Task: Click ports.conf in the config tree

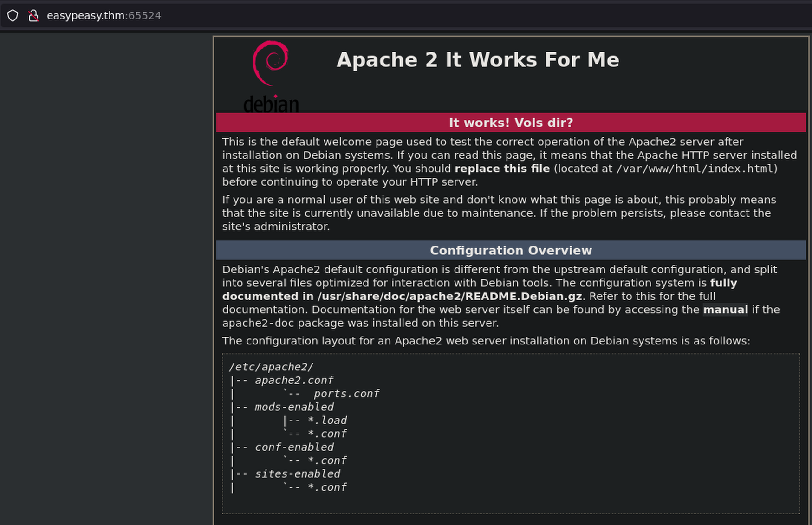Action: [346, 394]
